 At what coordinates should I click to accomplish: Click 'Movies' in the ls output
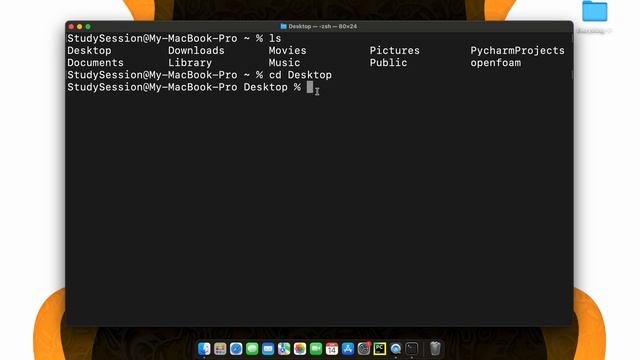(x=287, y=51)
